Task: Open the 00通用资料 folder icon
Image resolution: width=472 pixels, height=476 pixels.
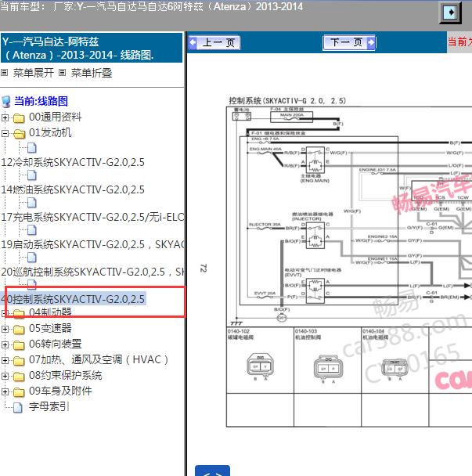Action: point(19,117)
